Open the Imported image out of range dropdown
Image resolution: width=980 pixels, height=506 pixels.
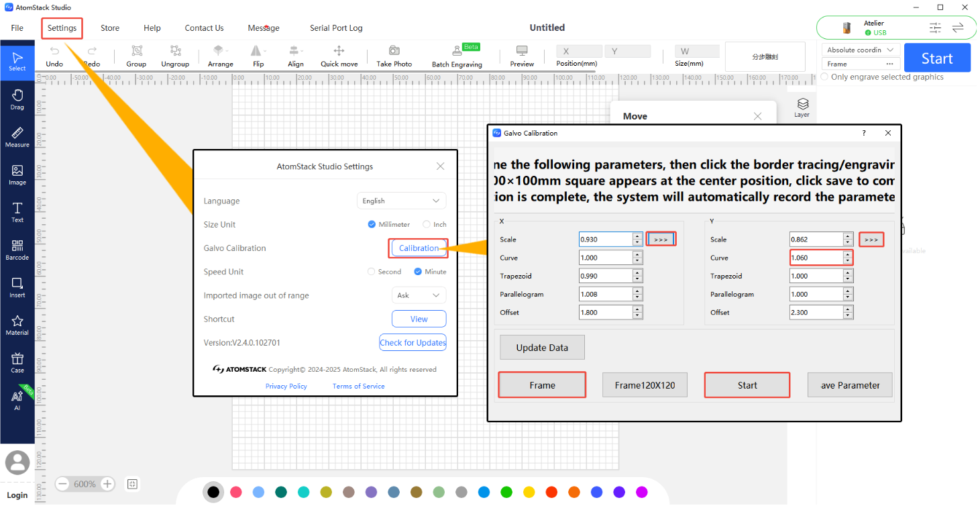click(x=419, y=295)
